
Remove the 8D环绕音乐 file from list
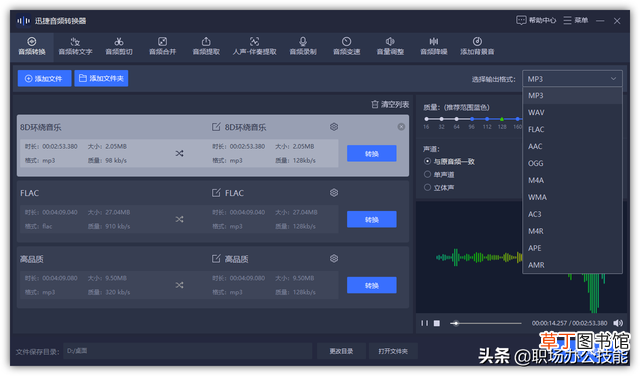click(401, 127)
